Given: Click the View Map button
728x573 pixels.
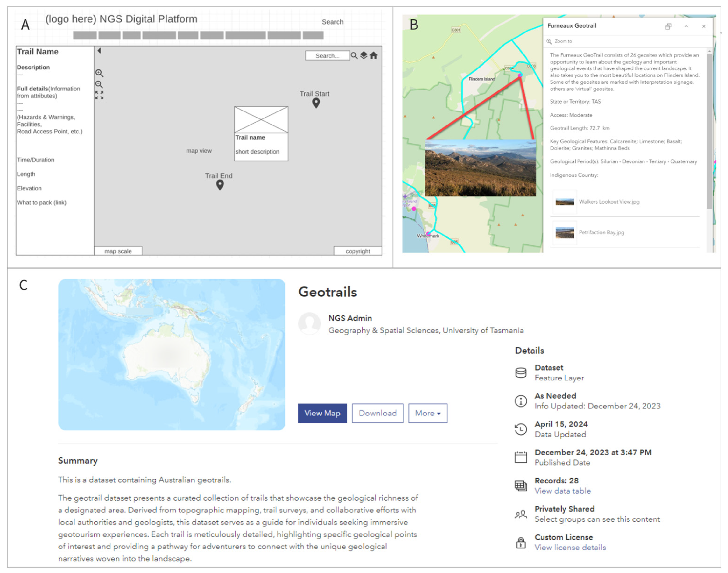Looking at the screenshot, I should [322, 413].
